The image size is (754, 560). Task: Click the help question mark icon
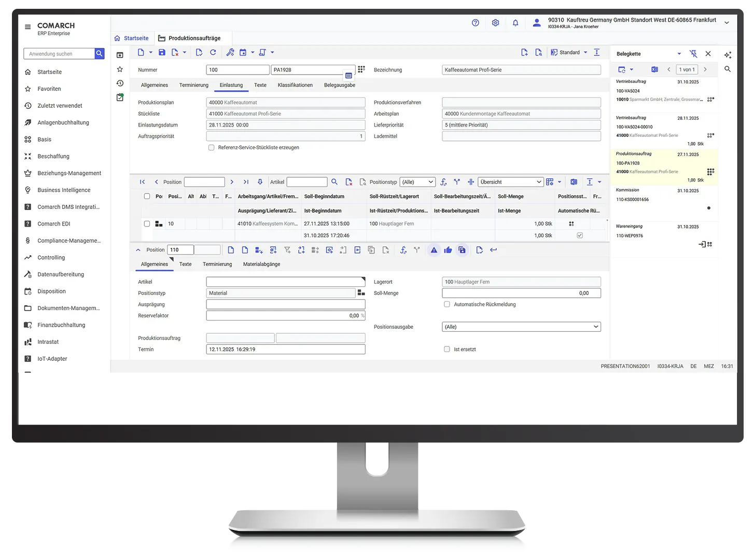click(476, 23)
